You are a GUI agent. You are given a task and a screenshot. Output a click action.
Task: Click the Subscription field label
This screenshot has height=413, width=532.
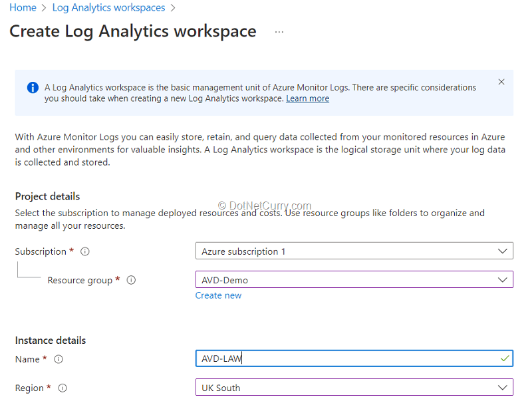click(41, 251)
